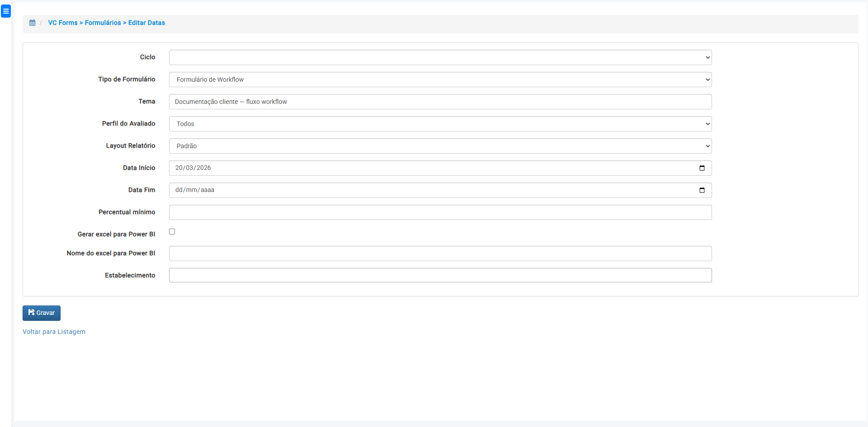Open the Layout Relatório dropdown
The height and width of the screenshot is (427, 868).
point(440,146)
